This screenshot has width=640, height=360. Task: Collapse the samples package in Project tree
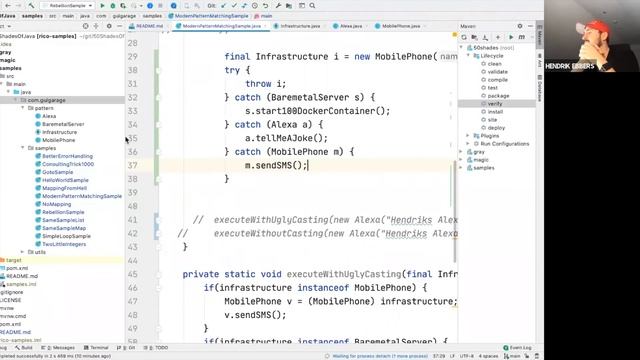[22, 148]
